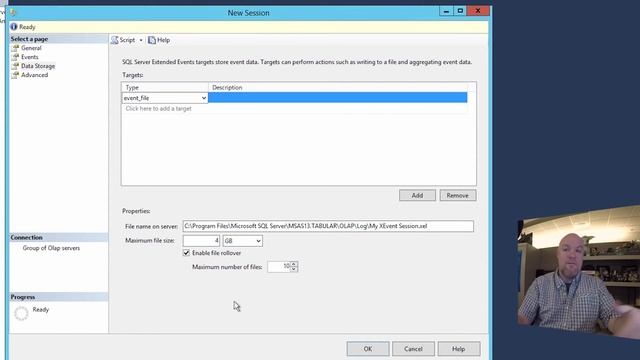
Task: Close the New Session window
Action: pos(478,11)
